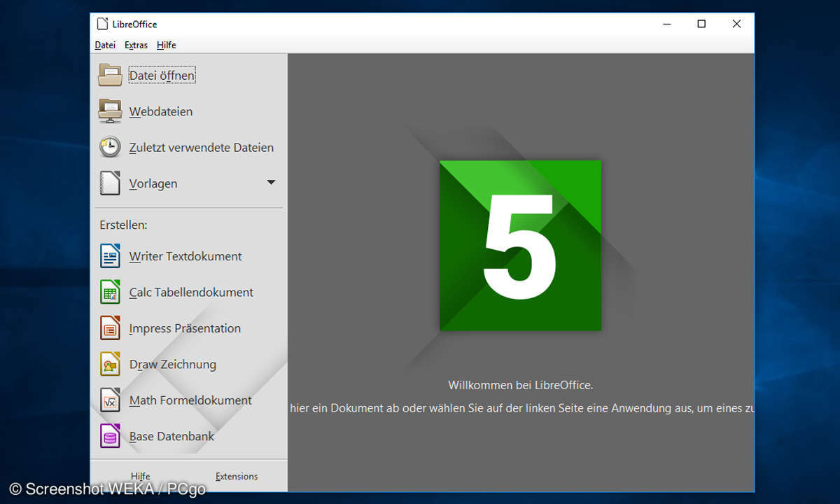The height and width of the screenshot is (504, 840).
Task: Create a Writer Textdokument
Action: click(x=185, y=256)
